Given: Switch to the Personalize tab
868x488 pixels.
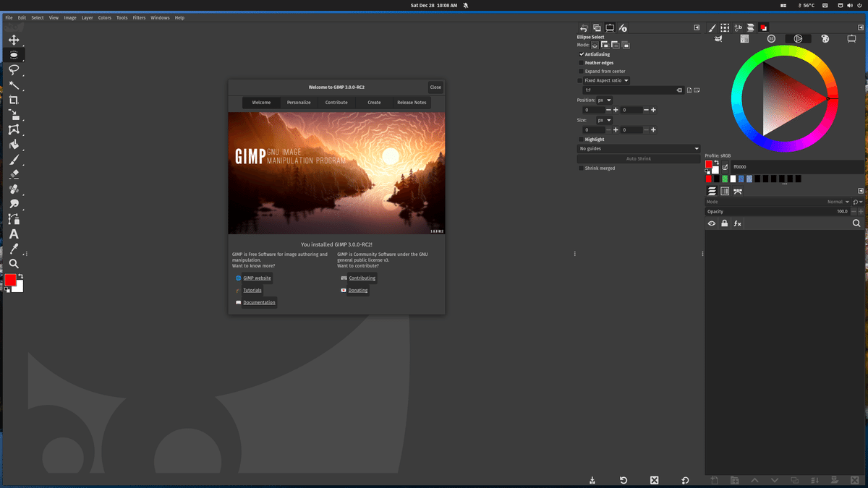Looking at the screenshot, I should click(298, 102).
